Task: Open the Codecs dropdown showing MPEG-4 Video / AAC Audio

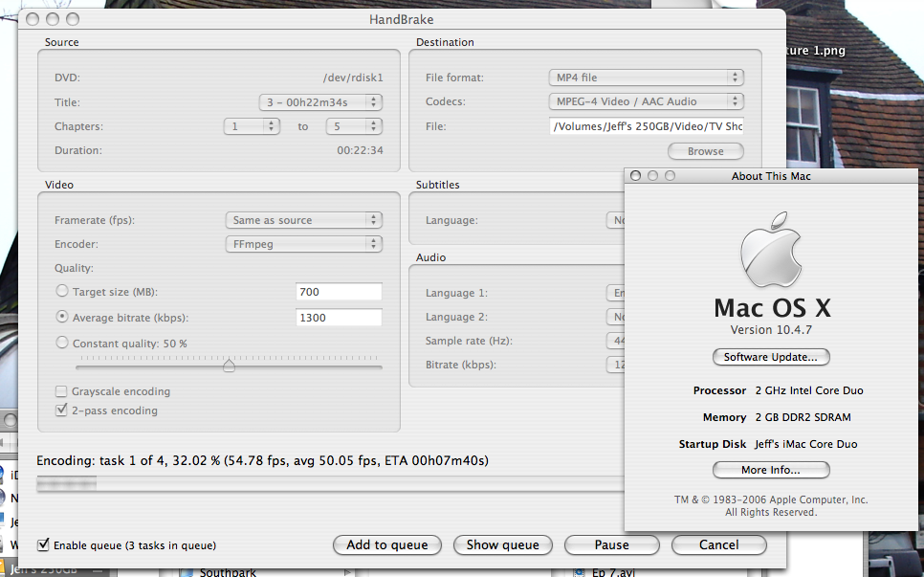Action: (647, 101)
